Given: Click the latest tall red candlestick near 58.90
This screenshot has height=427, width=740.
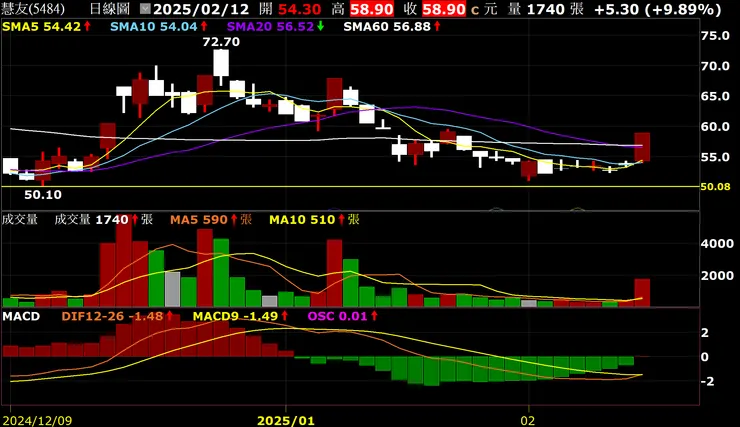Looking at the screenshot, I should pyautogui.click(x=642, y=147).
